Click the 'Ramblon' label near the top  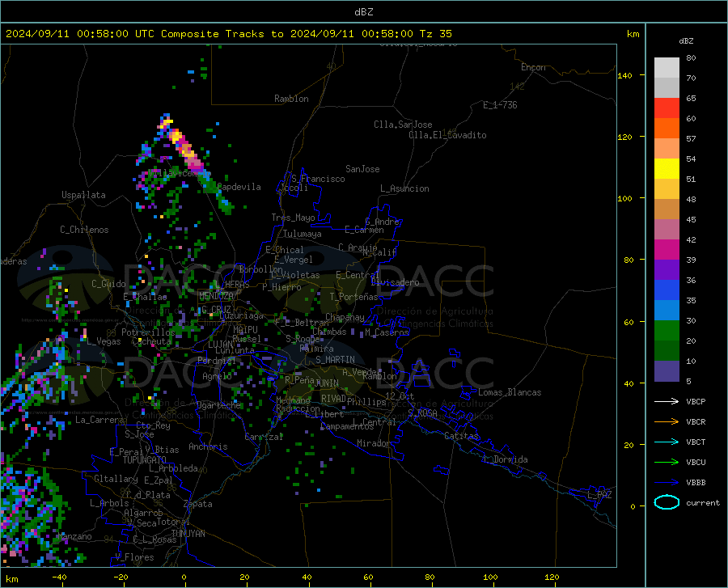(x=291, y=99)
